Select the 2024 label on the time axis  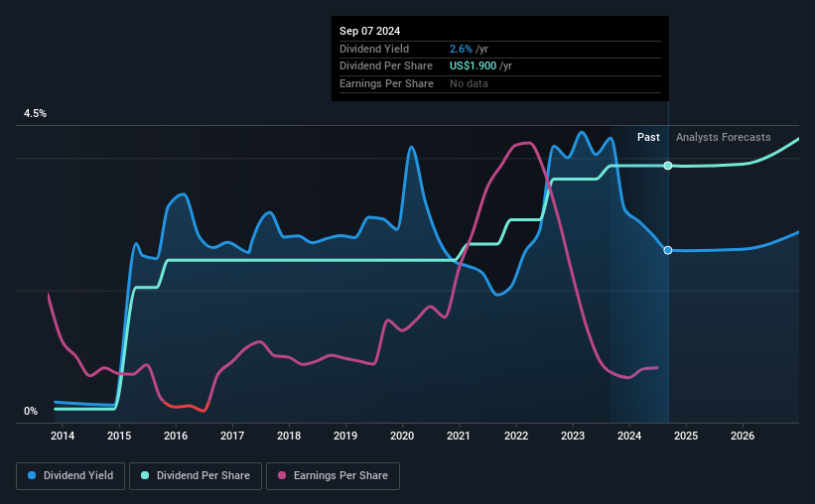point(629,436)
